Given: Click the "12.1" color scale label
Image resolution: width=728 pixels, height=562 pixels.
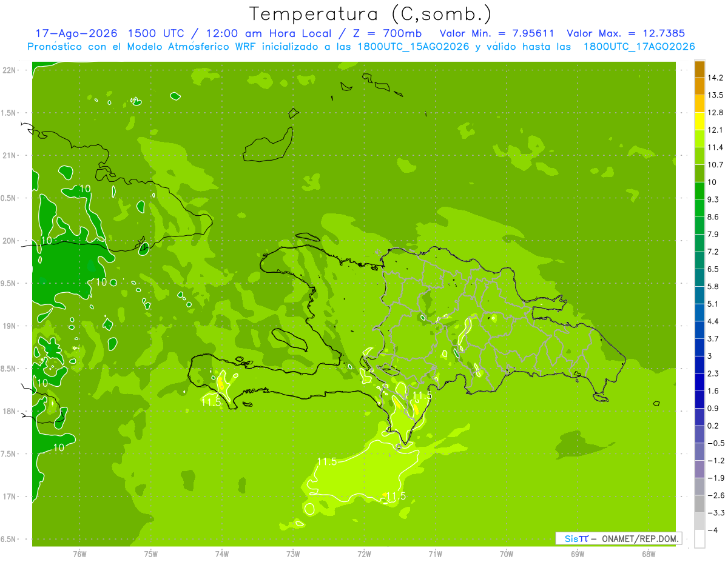Looking at the screenshot, I should tap(715, 130).
